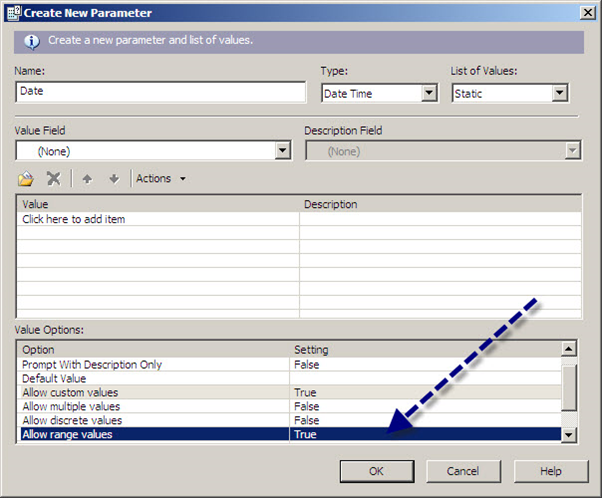Image resolution: width=602 pixels, height=498 pixels.
Task: Open the Actions dropdown menu
Action: 160,179
